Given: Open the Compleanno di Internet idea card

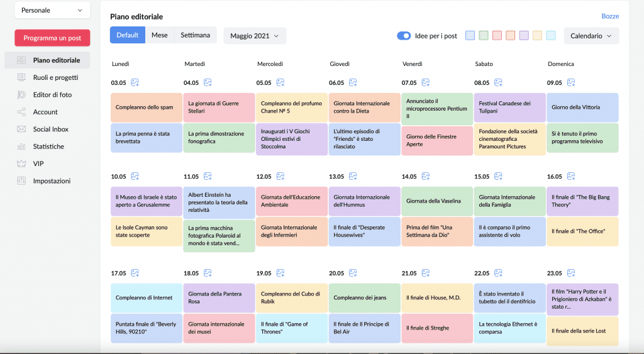Looking at the screenshot, I should click(x=146, y=298).
